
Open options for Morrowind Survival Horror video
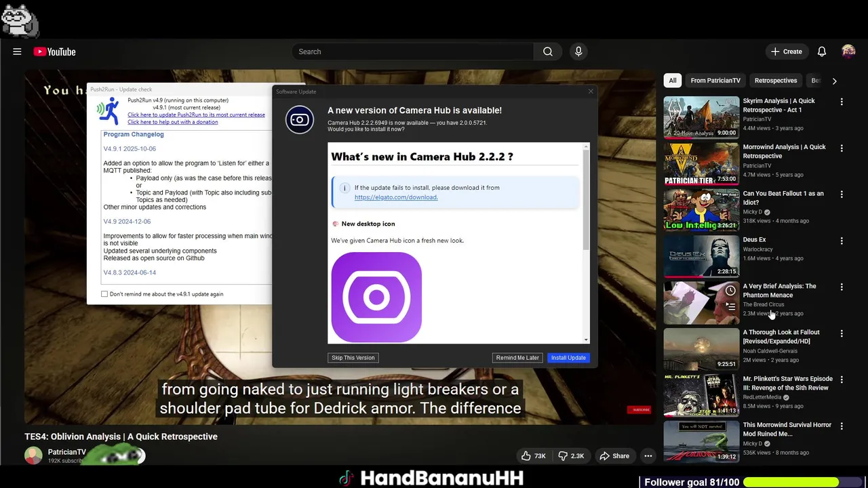842,426
